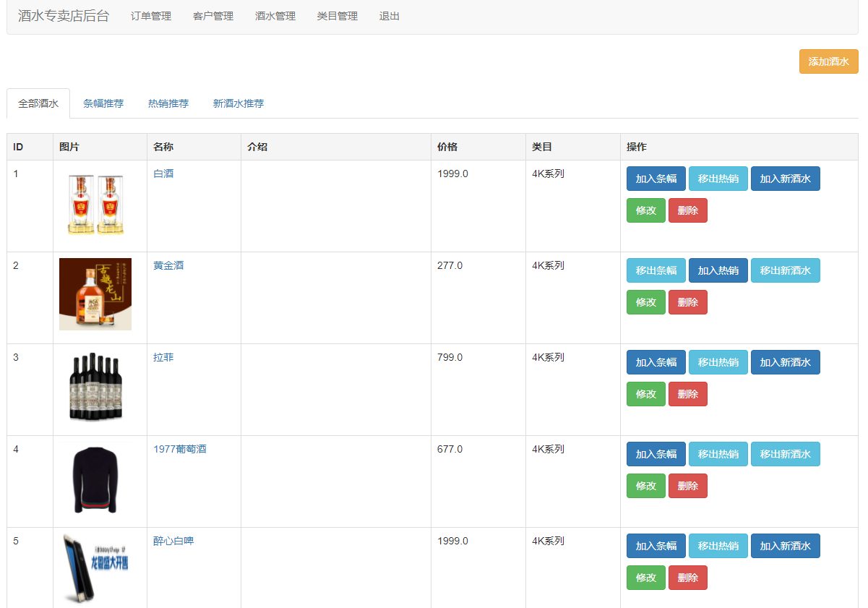Click 删除 button for 醉心白啤
The height and width of the screenshot is (608, 868).
coord(687,578)
